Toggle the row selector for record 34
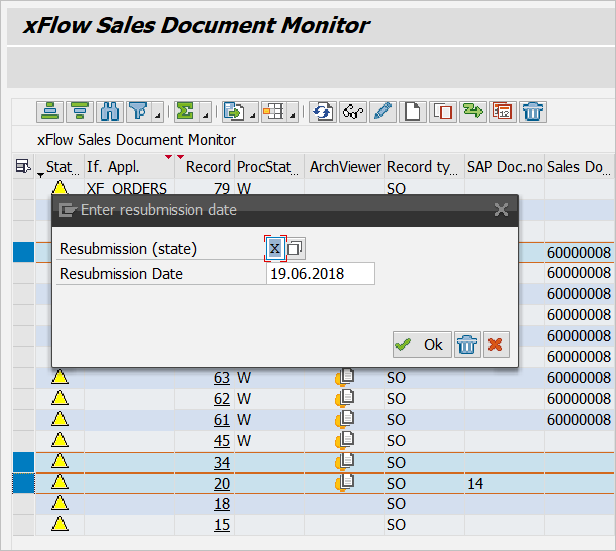616x551 pixels. coord(22,462)
